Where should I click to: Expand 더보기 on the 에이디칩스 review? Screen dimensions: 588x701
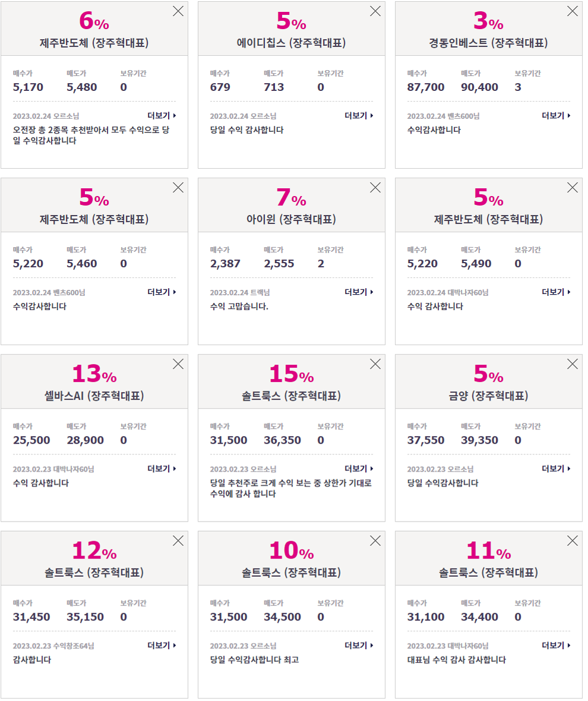pos(359,116)
